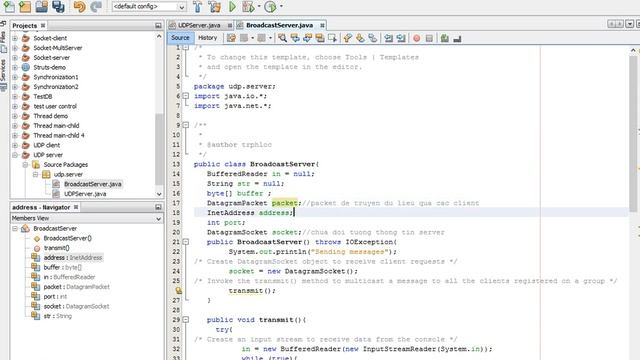Click the red Start Macro Recording icon
The image size is (640, 360).
pos(416,38)
